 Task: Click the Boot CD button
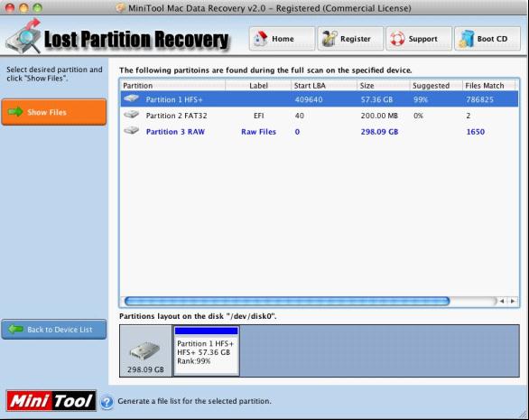coord(487,39)
